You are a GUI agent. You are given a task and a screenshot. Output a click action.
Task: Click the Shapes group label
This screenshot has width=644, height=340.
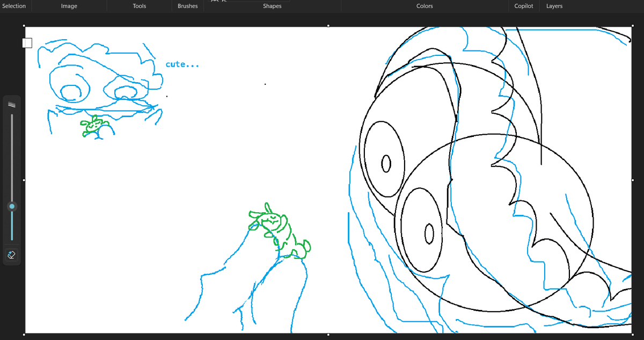pyautogui.click(x=272, y=6)
